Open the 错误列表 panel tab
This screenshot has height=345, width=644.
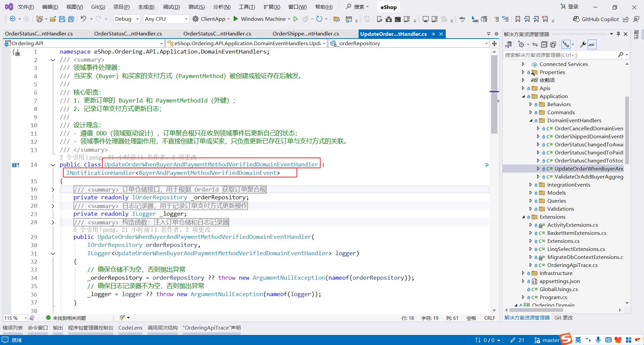(13, 328)
